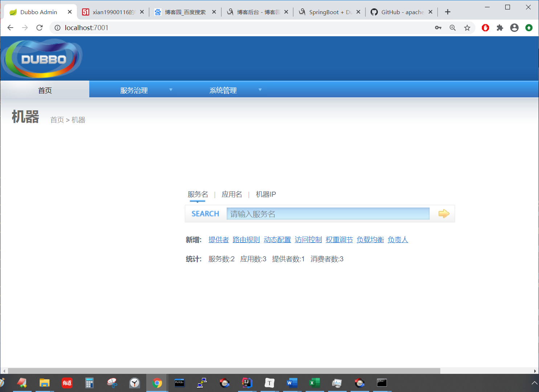Click the horizontal page scrollbar

click(224, 371)
